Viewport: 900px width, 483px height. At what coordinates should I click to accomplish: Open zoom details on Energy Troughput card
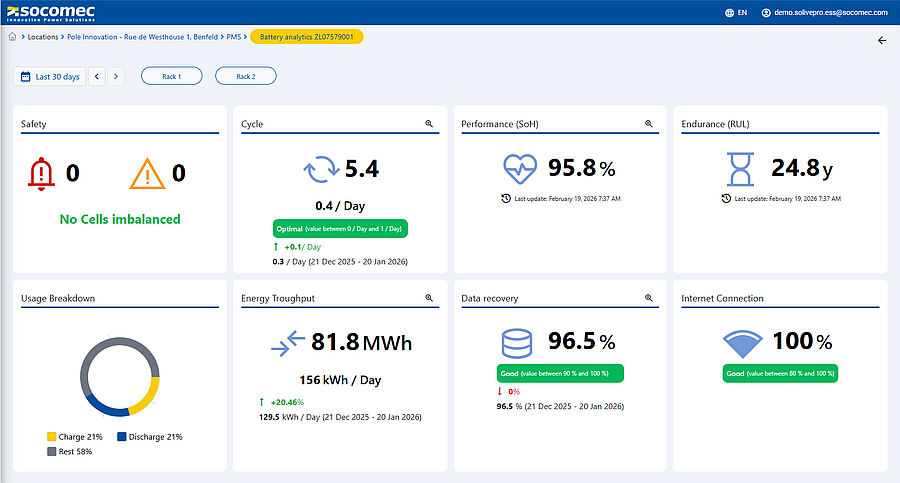click(429, 298)
